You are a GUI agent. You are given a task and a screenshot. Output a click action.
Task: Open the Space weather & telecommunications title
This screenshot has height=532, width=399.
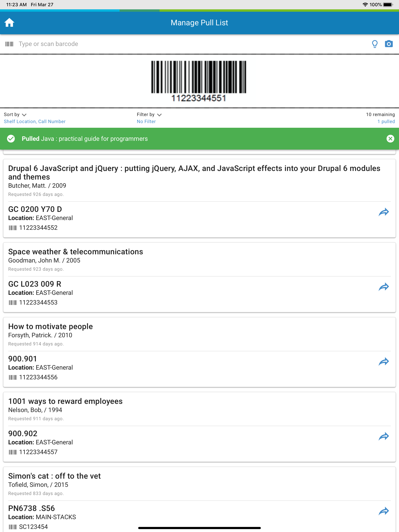[x=76, y=252]
